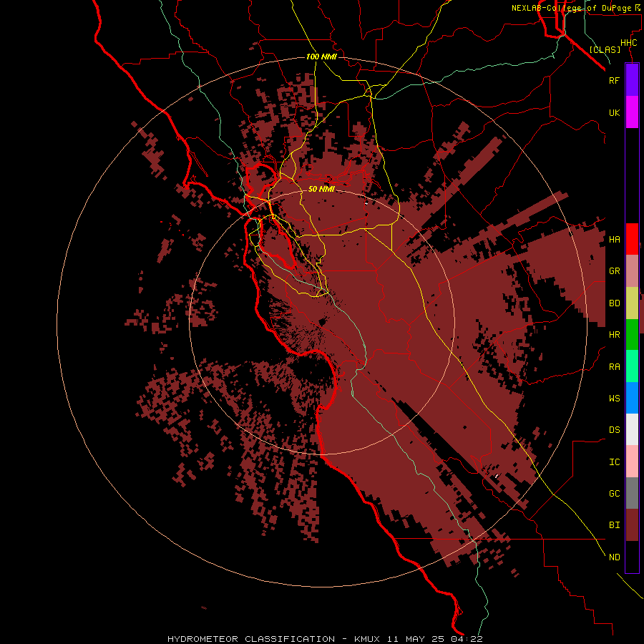Viewport: 644px width, 644px height.
Task: Select the 'HR' legend label text
Action: pyautogui.click(x=614, y=335)
